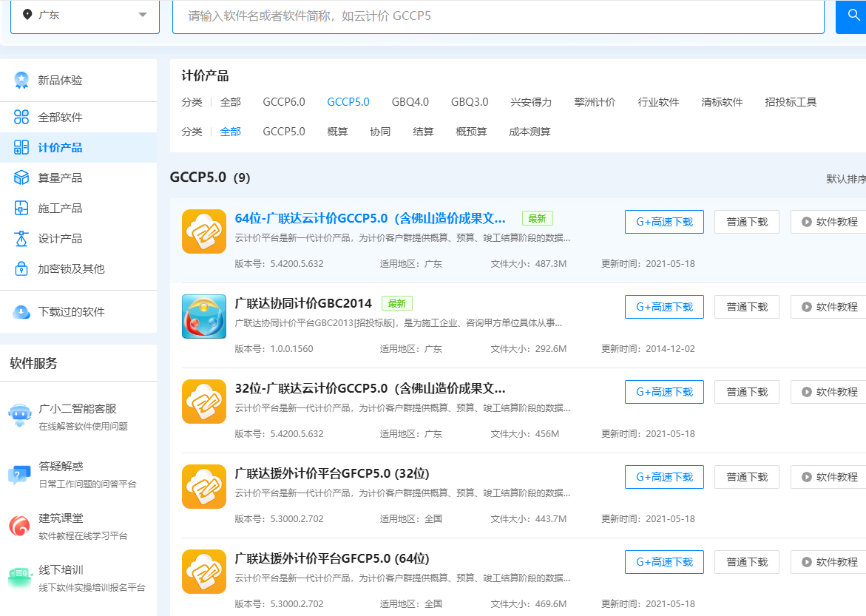Open 建筑课堂 learning platform
The width and height of the screenshot is (866, 616).
(78, 526)
